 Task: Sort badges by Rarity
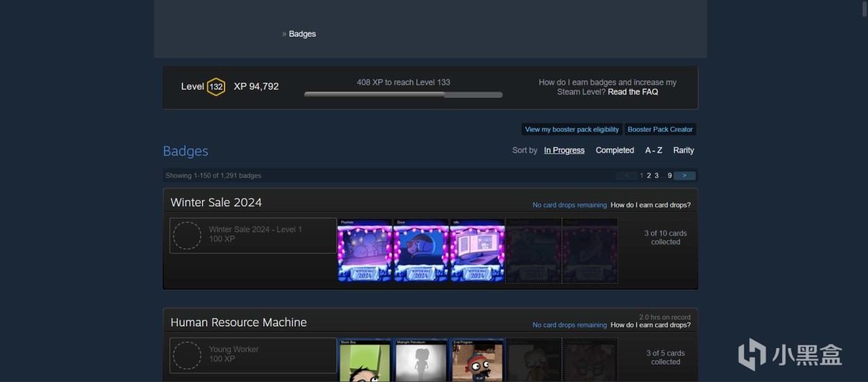pos(684,151)
